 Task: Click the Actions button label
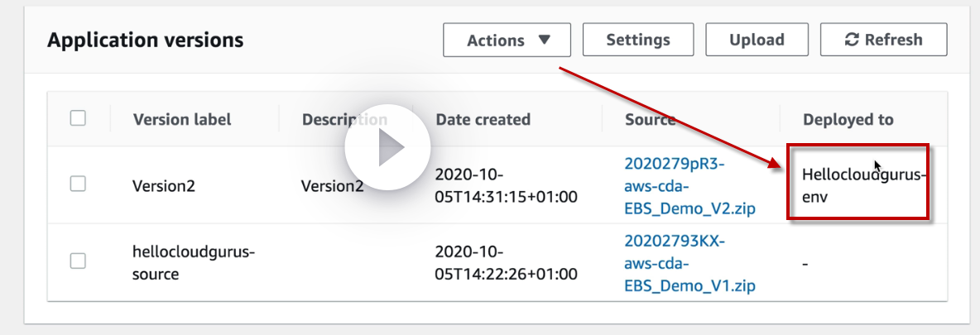click(495, 40)
